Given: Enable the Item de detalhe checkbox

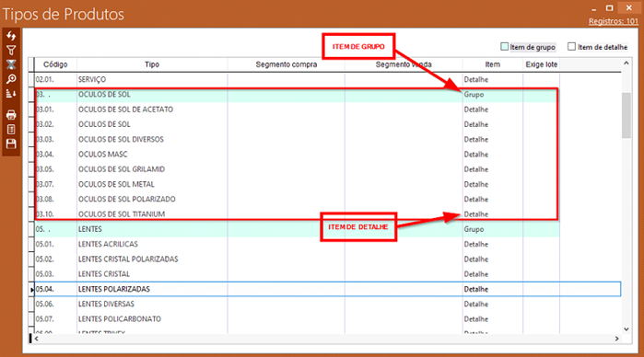Looking at the screenshot, I should point(571,47).
